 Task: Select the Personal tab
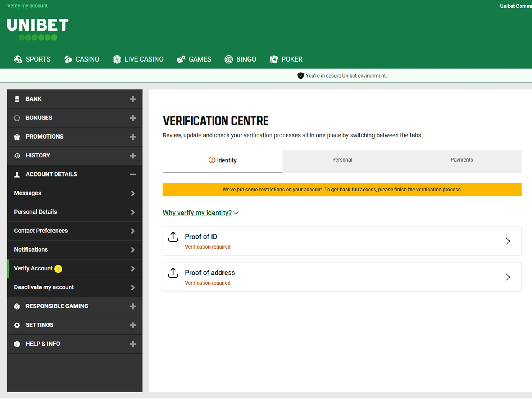click(x=342, y=160)
